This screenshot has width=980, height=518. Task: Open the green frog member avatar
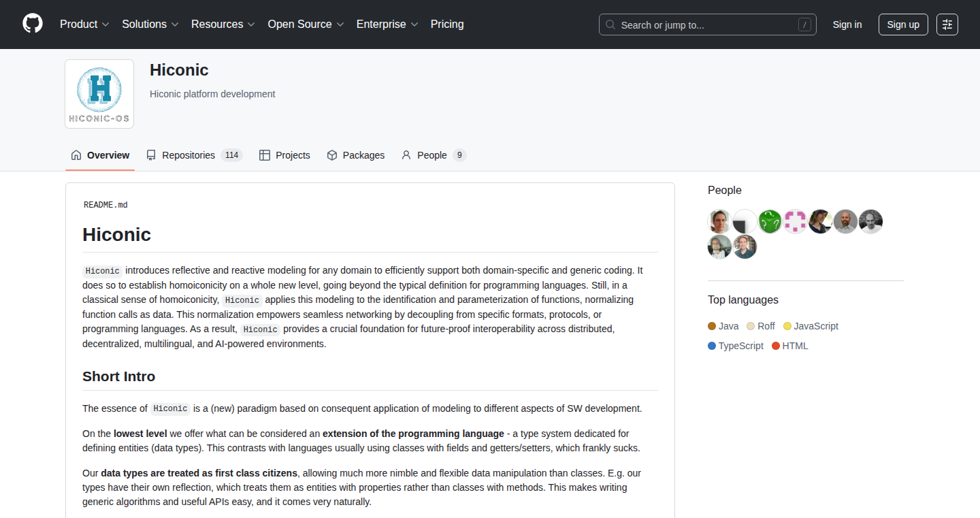pyautogui.click(x=770, y=221)
